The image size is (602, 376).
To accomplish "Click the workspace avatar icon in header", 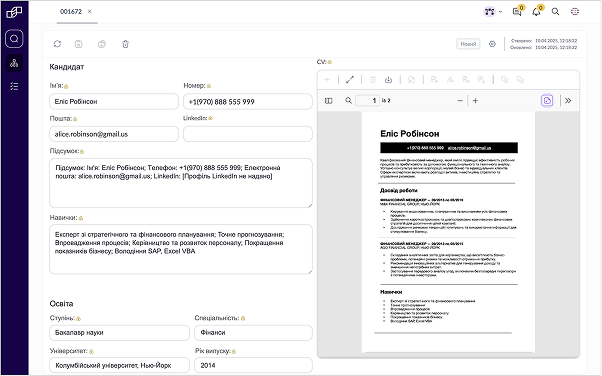I will pos(490,12).
